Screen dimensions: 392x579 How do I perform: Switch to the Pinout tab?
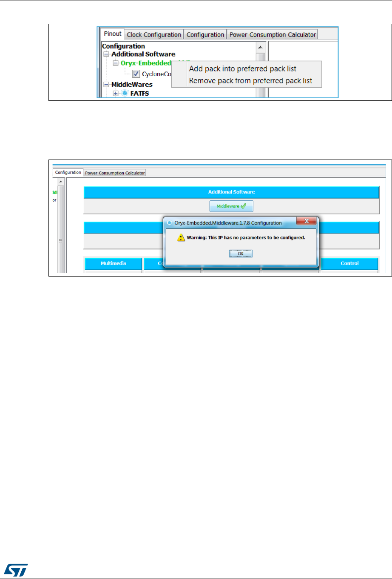point(113,34)
